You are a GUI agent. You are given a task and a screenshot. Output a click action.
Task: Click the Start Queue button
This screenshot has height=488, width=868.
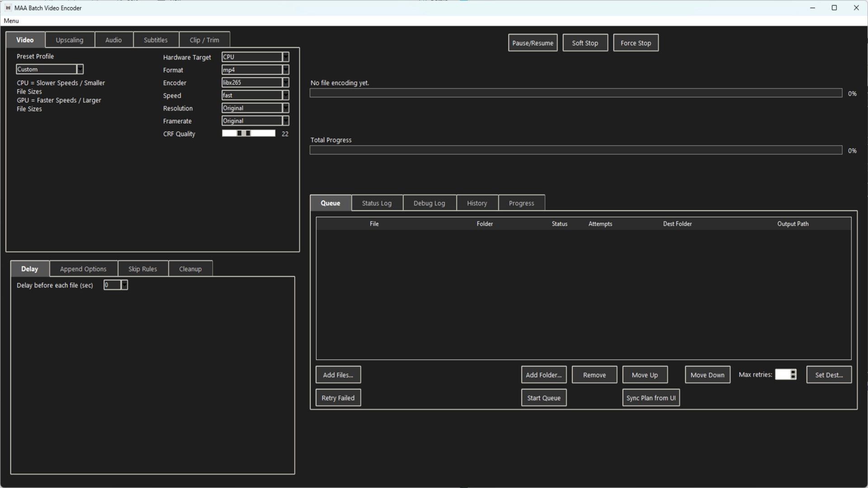click(x=543, y=397)
